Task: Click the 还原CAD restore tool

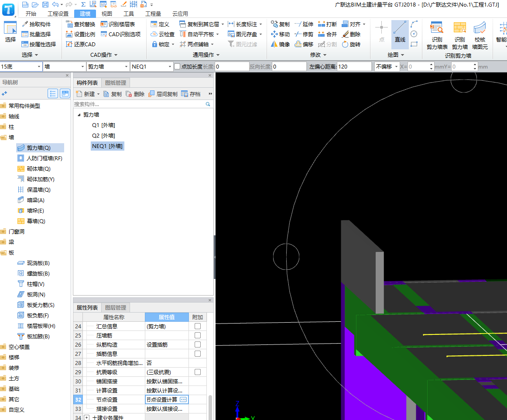Action: (81, 45)
